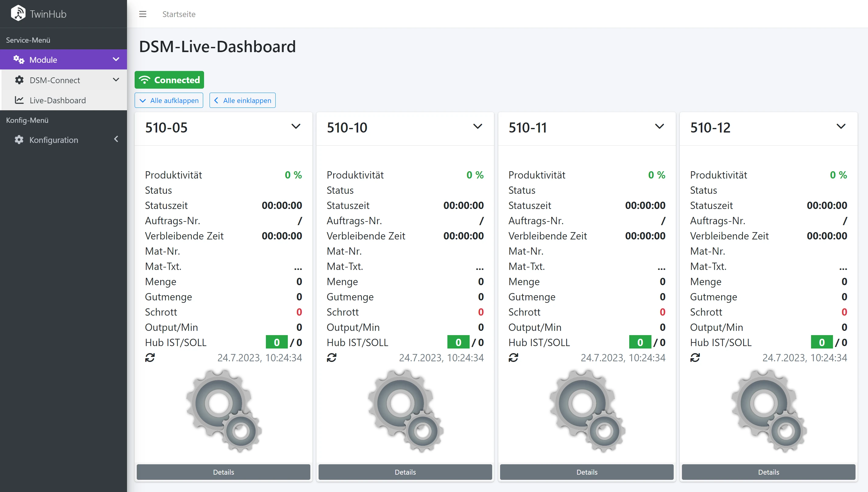The width and height of the screenshot is (868, 492).
Task: Click green Hub IST value on 510-05
Action: (x=277, y=342)
